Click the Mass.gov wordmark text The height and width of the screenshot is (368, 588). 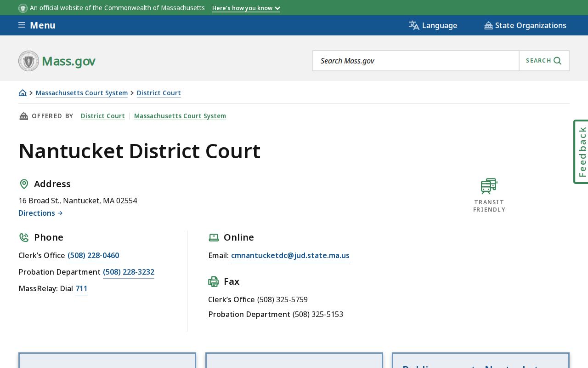point(69,61)
